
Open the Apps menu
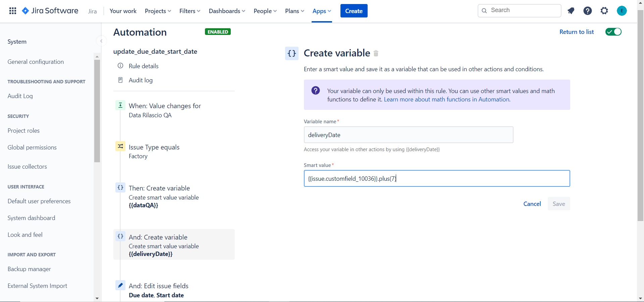click(322, 11)
